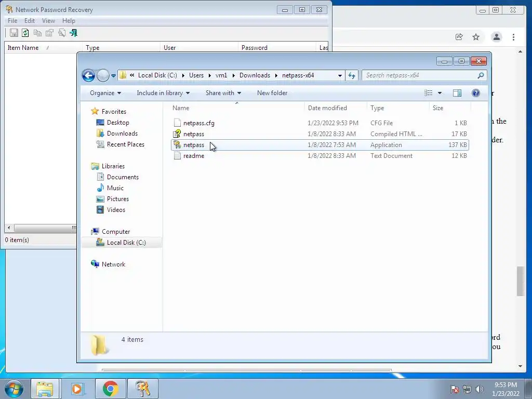Select netpass.cfg file
This screenshot has height=399, width=532.
tap(320, 123)
